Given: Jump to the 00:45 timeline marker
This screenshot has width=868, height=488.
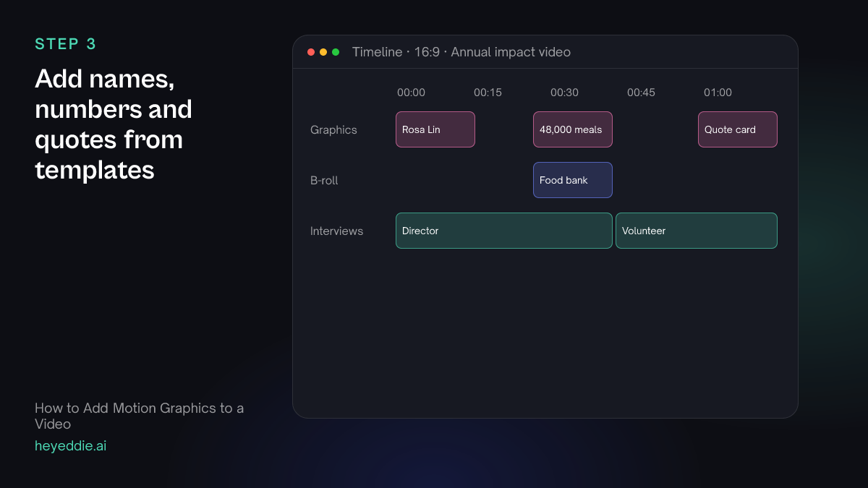Looking at the screenshot, I should tap(641, 93).
